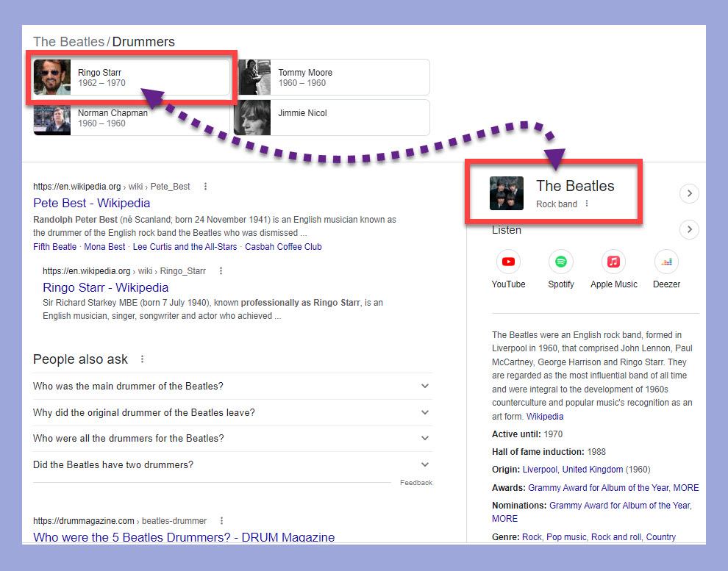Click The Beatles breadcrumb link
This screenshot has width=728, height=571.
(x=68, y=42)
